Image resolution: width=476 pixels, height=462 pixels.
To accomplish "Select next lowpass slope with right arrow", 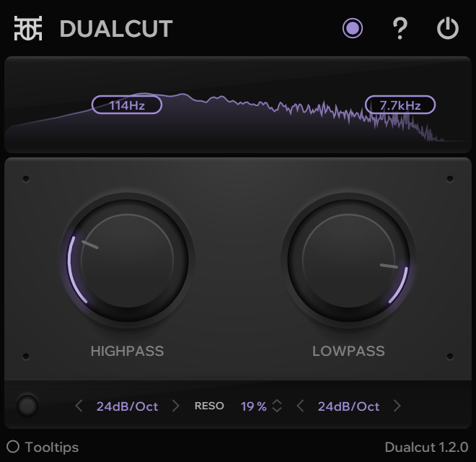I will tap(397, 406).
